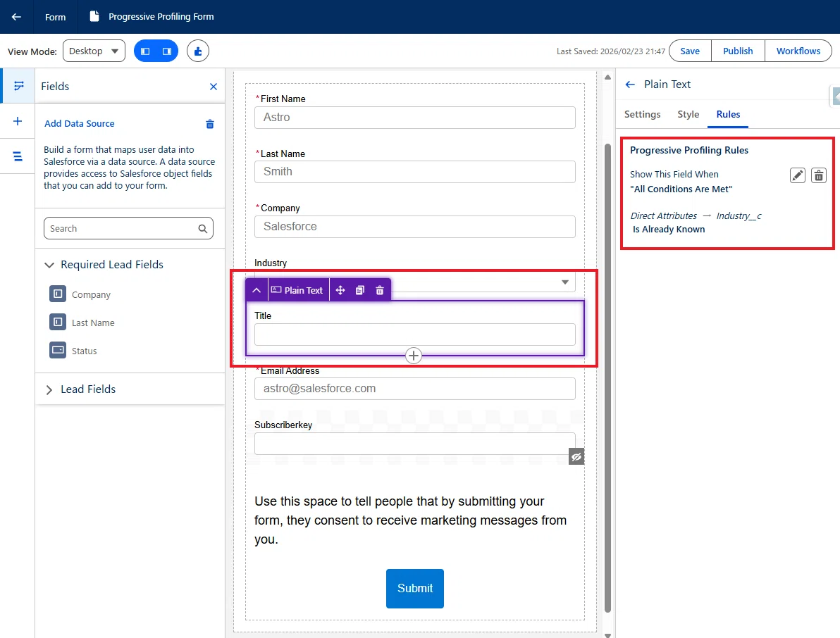Click the search magnifier icon
Viewport: 840px width, 638px height.
coord(202,229)
